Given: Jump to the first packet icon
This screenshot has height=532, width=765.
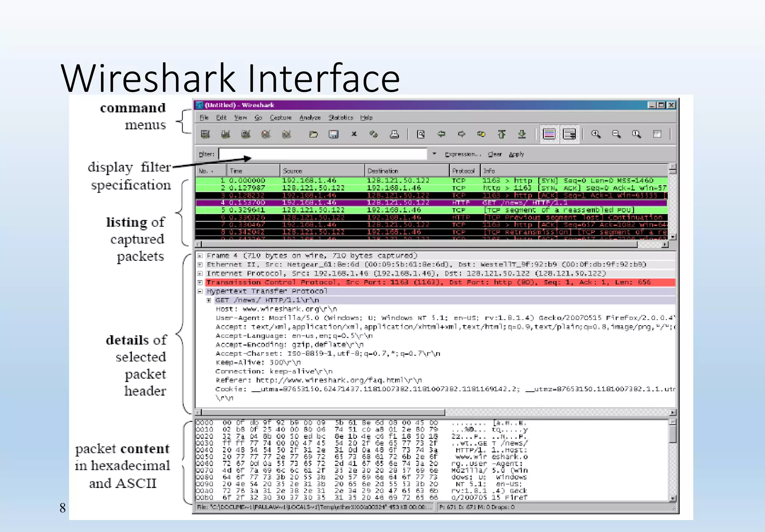Looking at the screenshot, I should pos(502,134).
